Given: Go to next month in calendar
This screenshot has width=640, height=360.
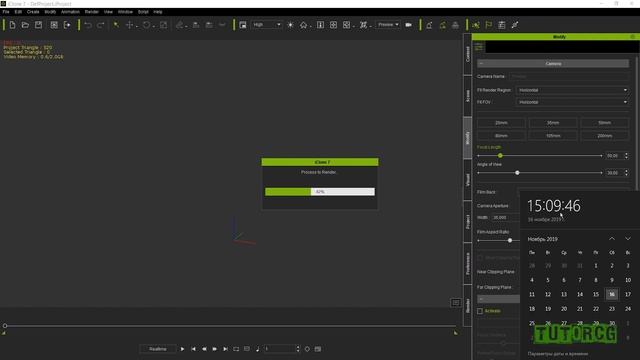Looking at the screenshot, I should 628,239.
